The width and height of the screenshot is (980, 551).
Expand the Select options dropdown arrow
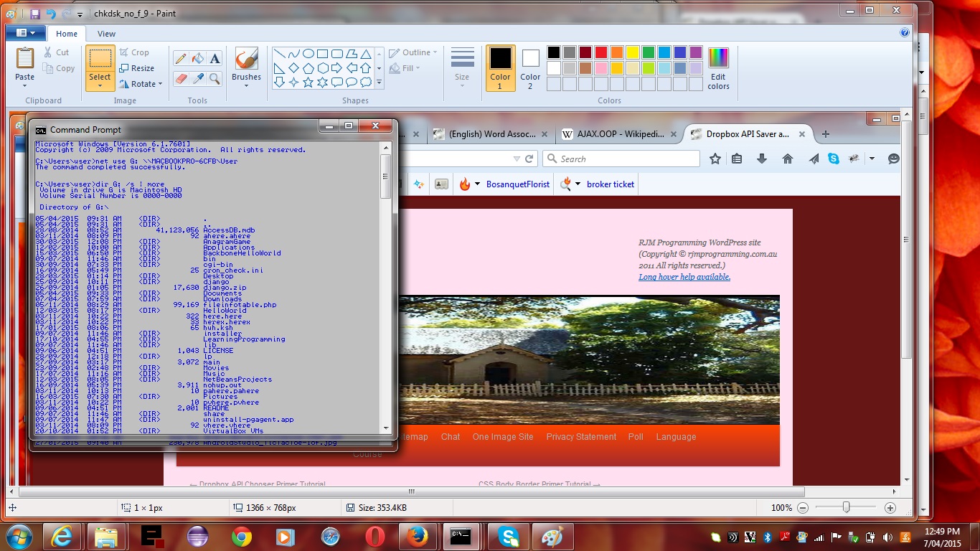(x=100, y=86)
